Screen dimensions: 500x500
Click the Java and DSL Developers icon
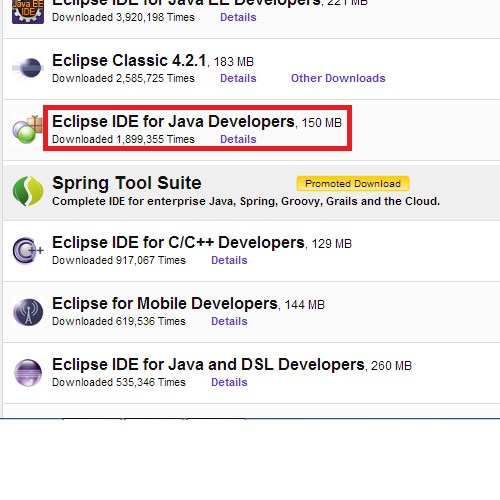[28, 373]
